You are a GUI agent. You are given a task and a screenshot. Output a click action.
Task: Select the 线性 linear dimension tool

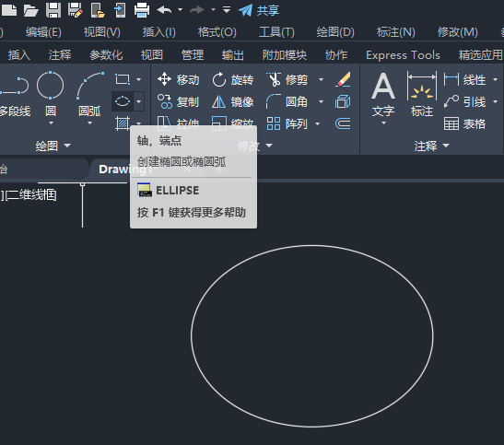[464, 79]
